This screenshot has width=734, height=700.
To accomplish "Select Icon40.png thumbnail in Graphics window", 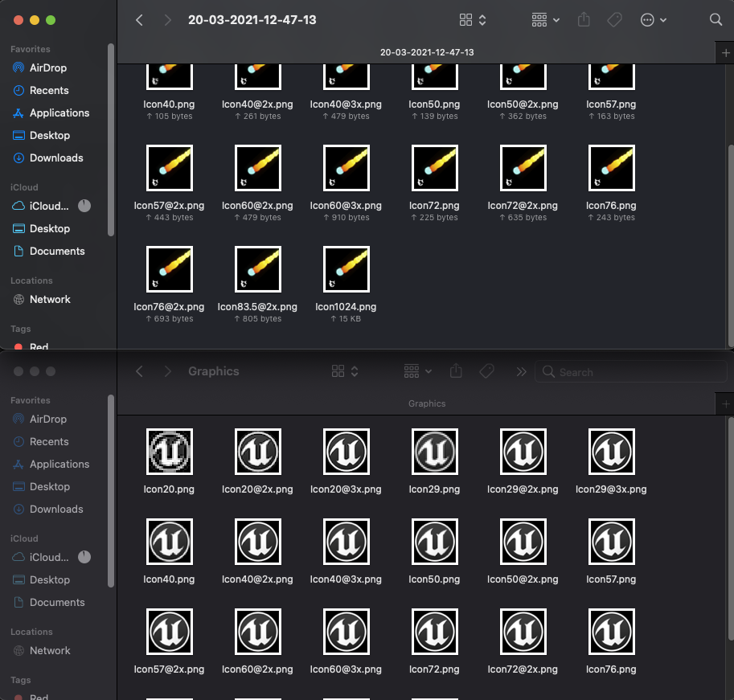I will coord(170,542).
